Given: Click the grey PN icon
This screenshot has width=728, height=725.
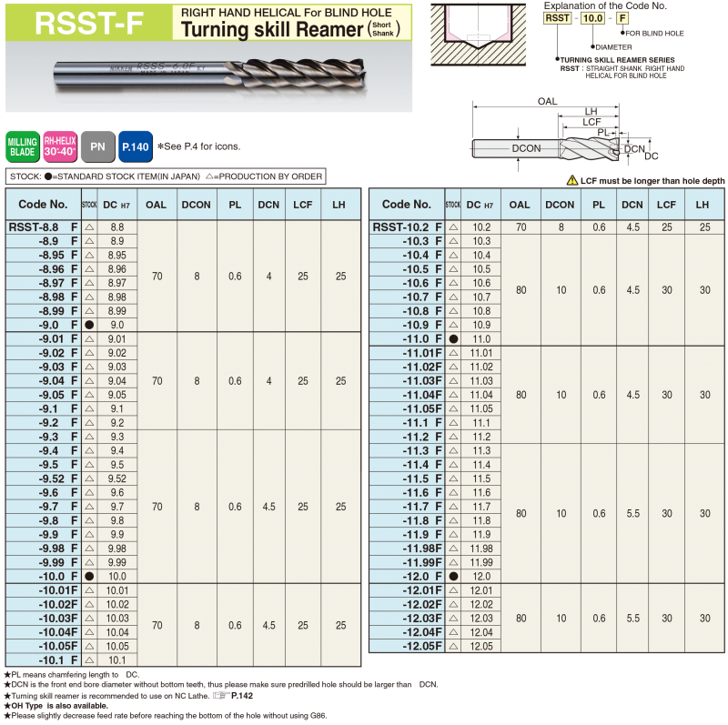Looking at the screenshot, I should 97,146.
